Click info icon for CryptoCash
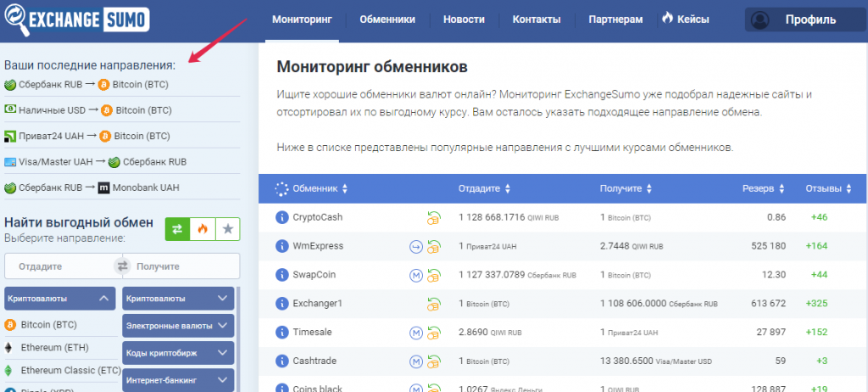 pyautogui.click(x=282, y=217)
